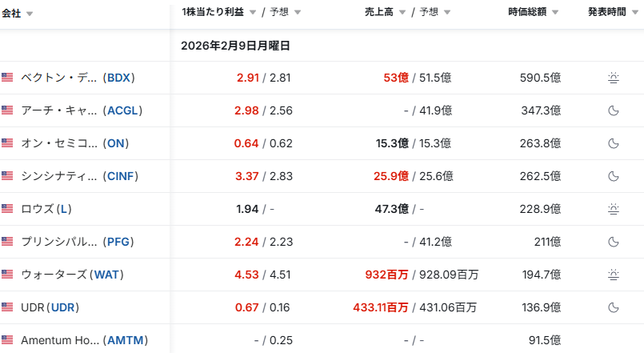Sort by 発表時間 column arrow

[634, 13]
